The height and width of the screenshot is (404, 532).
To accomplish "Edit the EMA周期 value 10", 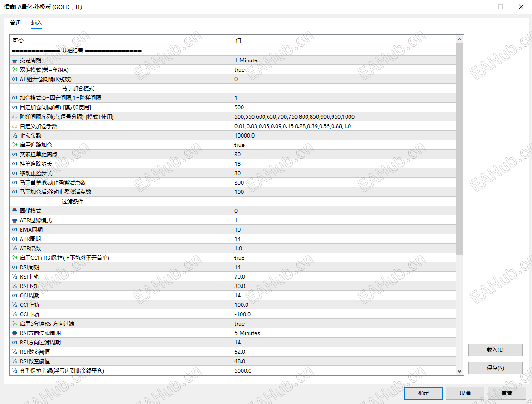I will (x=344, y=230).
